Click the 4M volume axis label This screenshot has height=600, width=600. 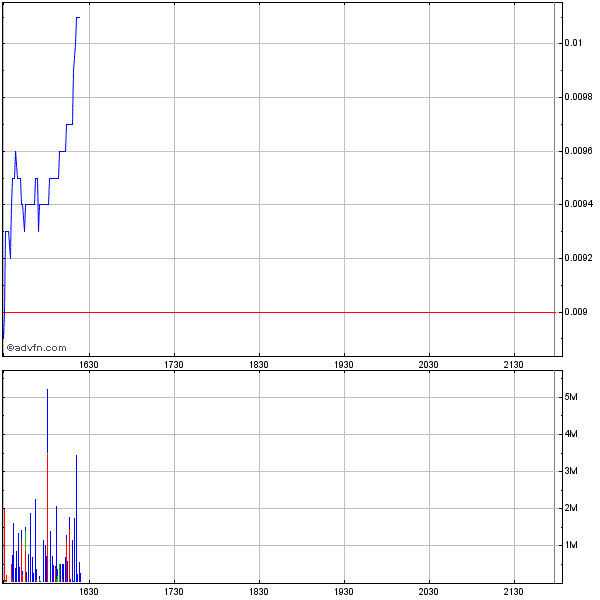[x=571, y=434]
